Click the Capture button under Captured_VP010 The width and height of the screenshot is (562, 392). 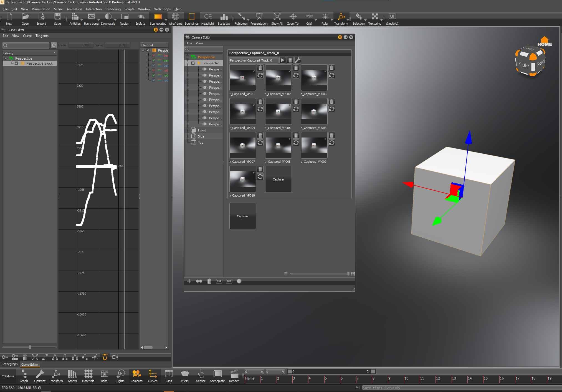coord(242,216)
